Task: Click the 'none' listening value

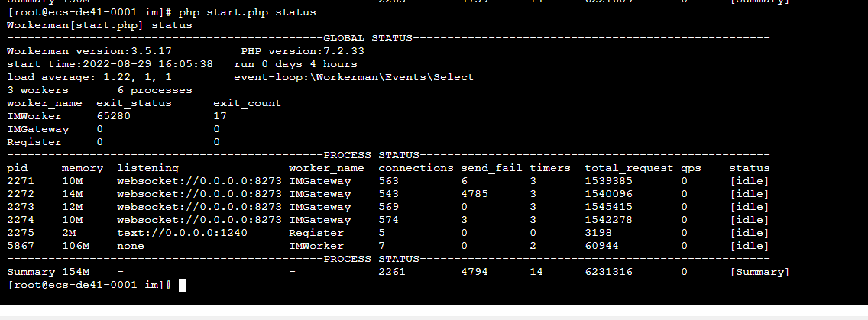Action: pyautogui.click(x=131, y=246)
